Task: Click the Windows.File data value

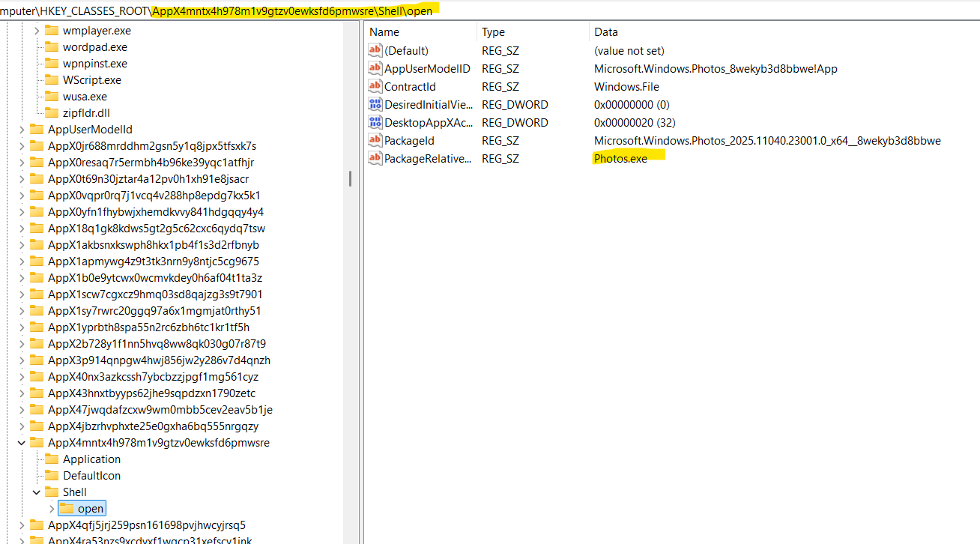Action: click(626, 86)
